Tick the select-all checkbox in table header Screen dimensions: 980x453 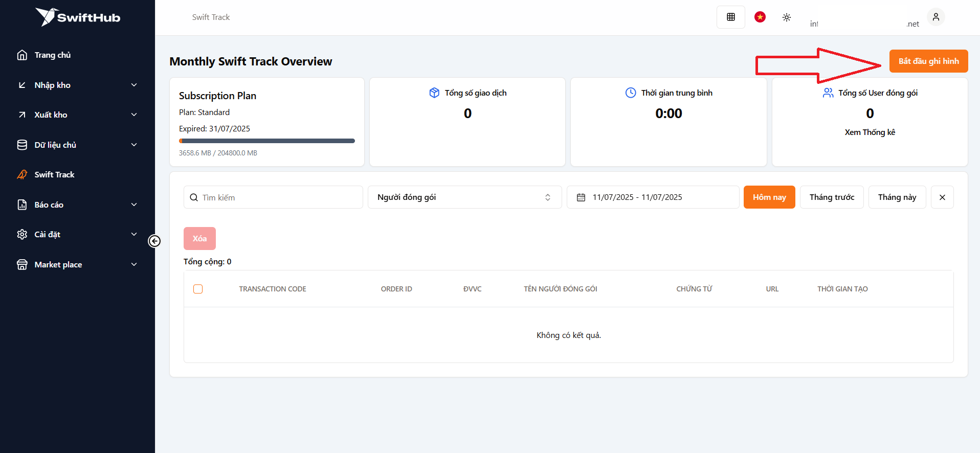pos(198,289)
